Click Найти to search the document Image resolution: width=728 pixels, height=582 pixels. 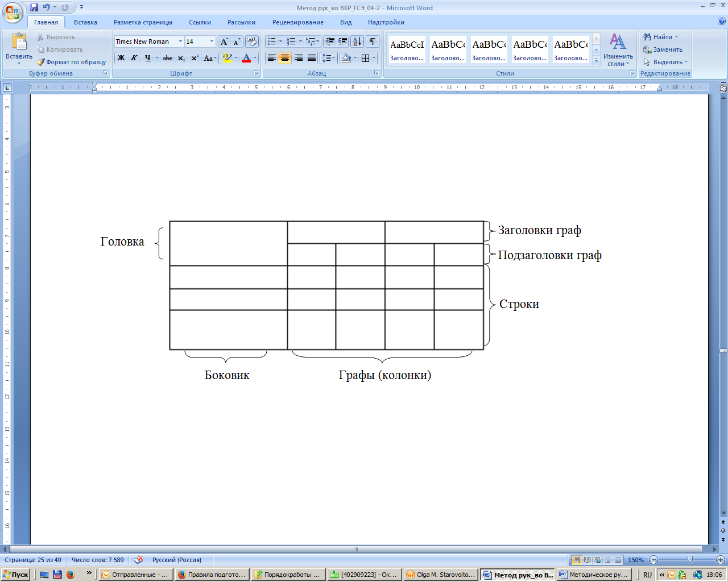pyautogui.click(x=660, y=37)
